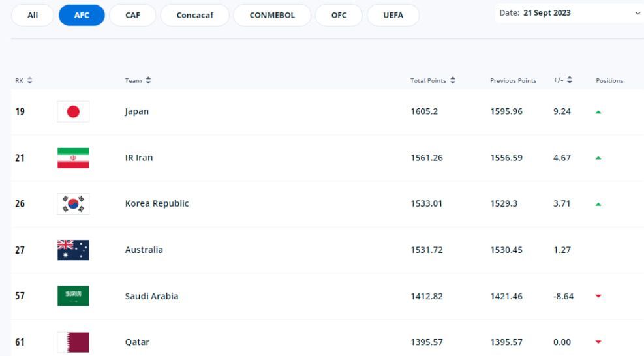Switch to the UEFA tab

(393, 16)
